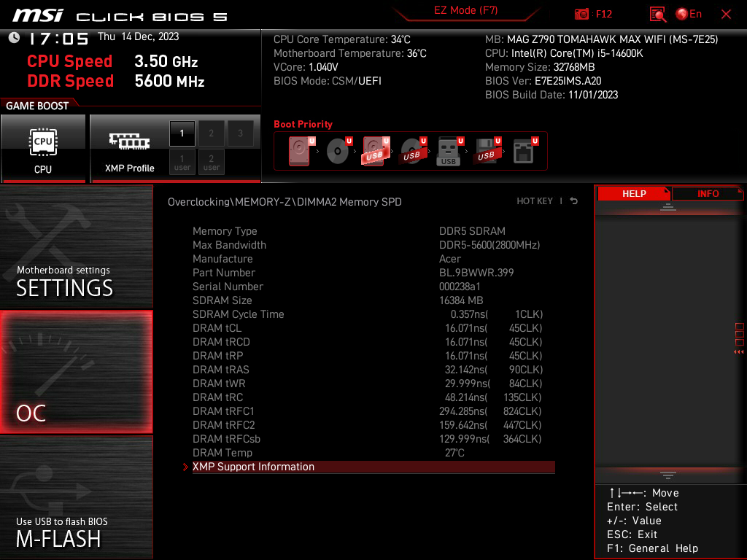Click the DDR5-5600(2800MHz) value
The width and height of the screenshot is (747, 560).
pyautogui.click(x=489, y=245)
